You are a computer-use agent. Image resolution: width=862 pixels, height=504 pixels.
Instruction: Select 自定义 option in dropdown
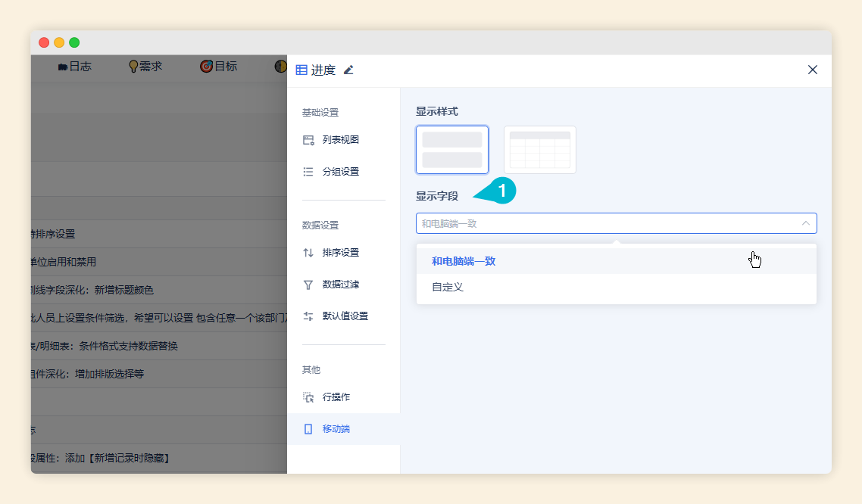(x=448, y=288)
